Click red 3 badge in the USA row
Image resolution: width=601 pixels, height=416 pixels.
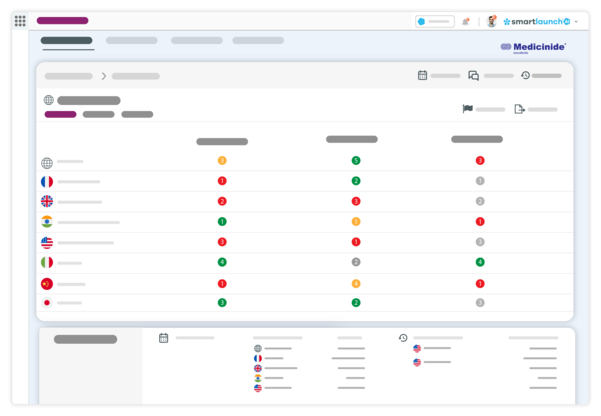222,242
